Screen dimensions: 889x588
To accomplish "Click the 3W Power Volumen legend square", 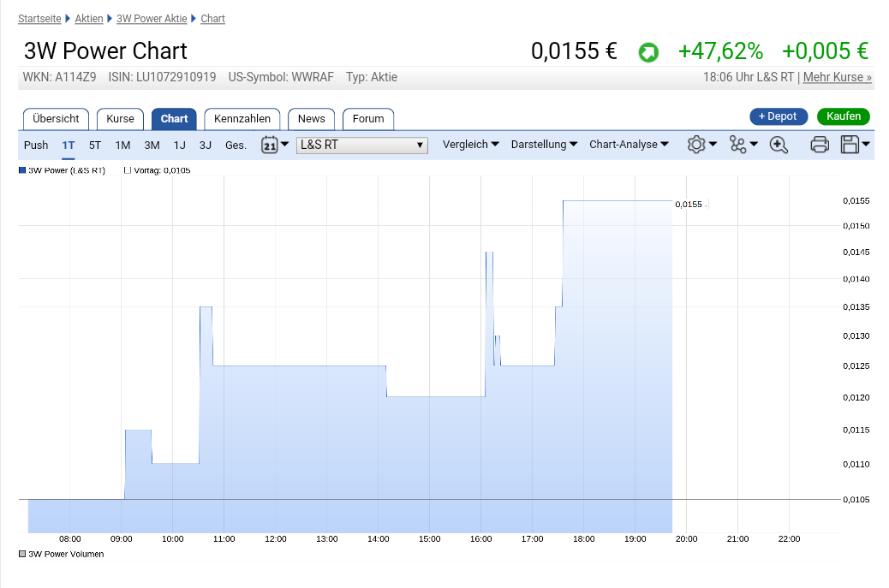I will click(22, 554).
